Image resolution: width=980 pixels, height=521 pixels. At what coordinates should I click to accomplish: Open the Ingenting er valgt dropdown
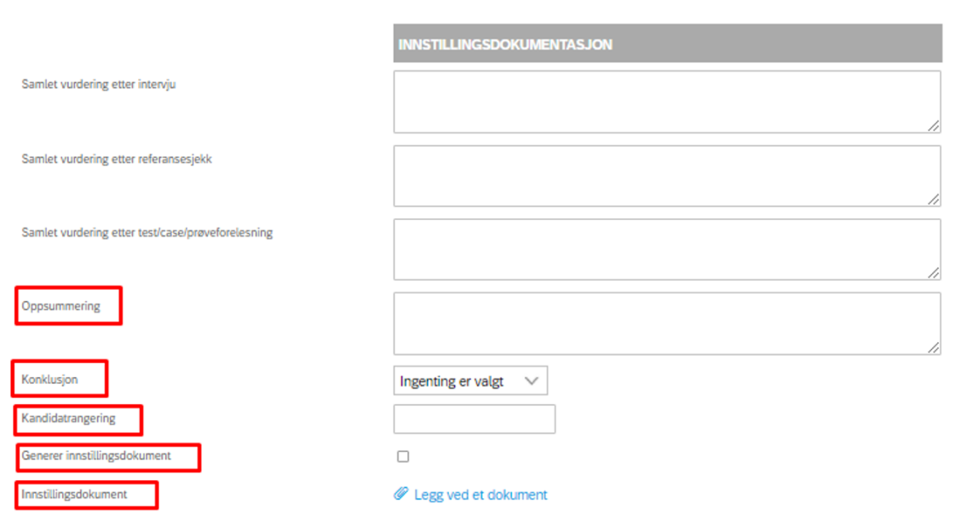tap(470, 381)
